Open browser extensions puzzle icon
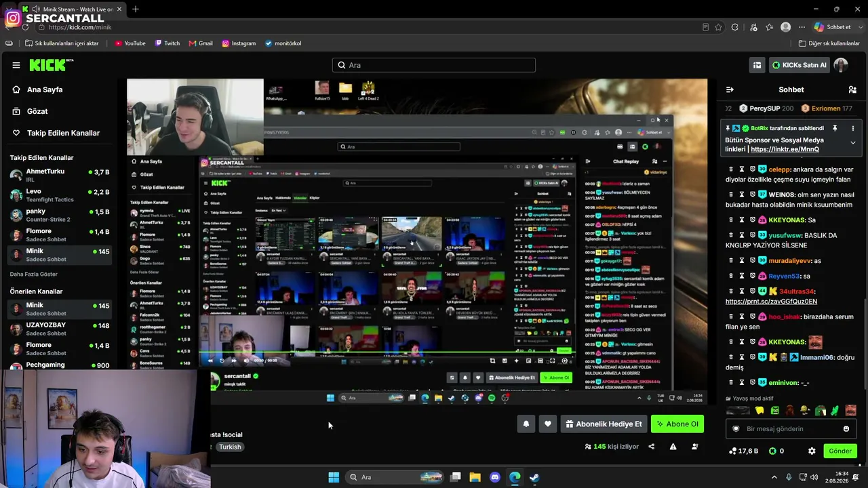Viewport: 868px width, 488px height. (x=735, y=27)
